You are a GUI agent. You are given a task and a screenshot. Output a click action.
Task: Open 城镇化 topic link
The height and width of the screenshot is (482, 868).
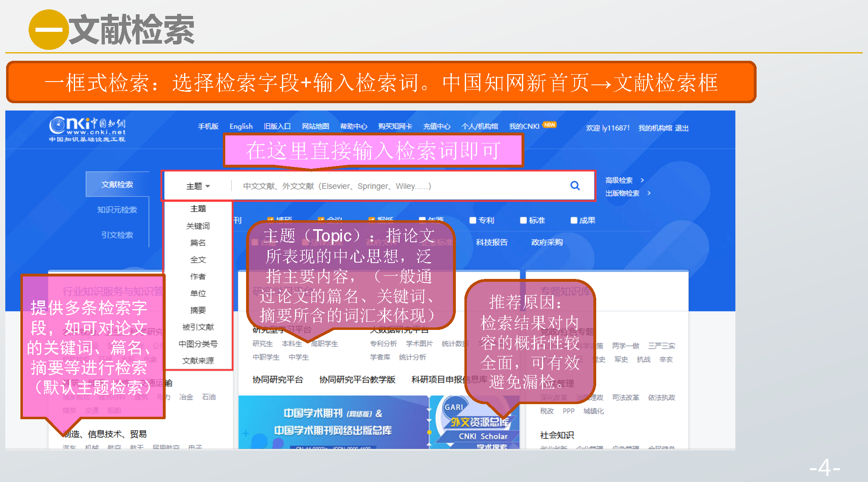[594, 411]
